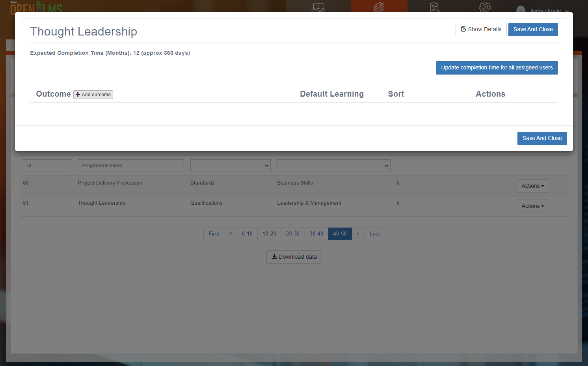This screenshot has width=588, height=366.
Task: Open the first filter dropdown after Programme name
Action: click(230, 166)
